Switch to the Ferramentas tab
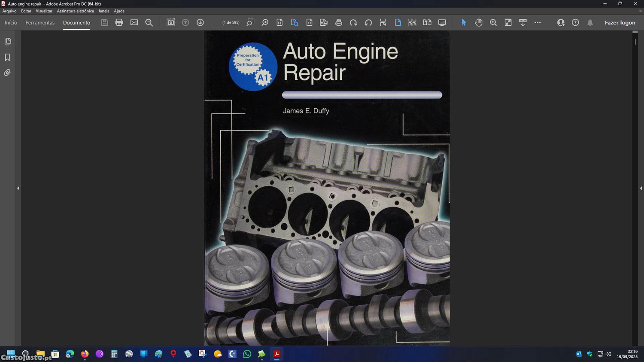The width and height of the screenshot is (644, 362). click(40, 23)
